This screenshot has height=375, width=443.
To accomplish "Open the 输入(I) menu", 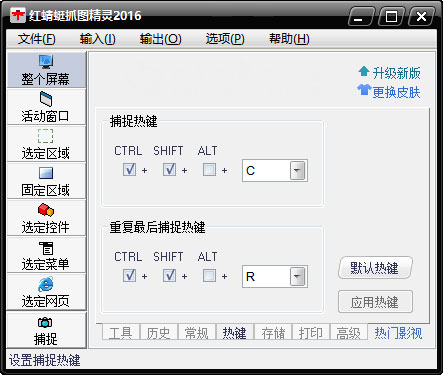I will click(98, 39).
